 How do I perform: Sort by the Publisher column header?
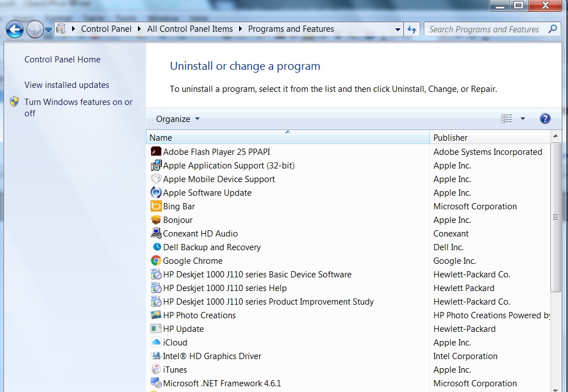pyautogui.click(x=490, y=137)
